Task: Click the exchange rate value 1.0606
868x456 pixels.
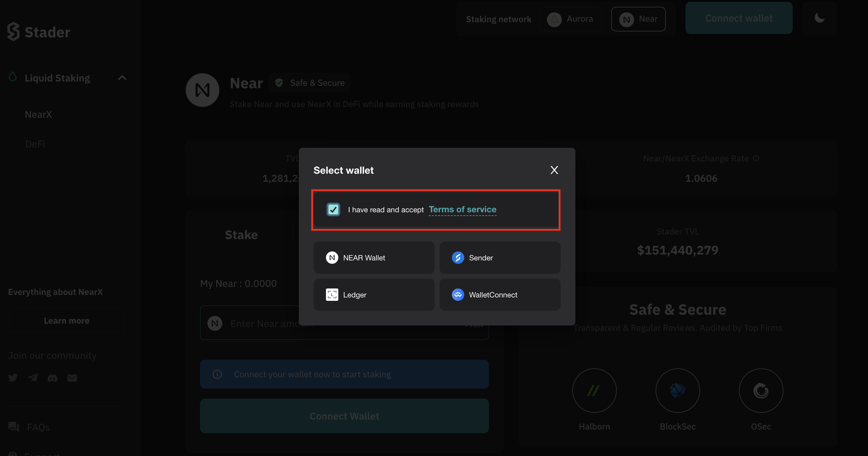Action: (x=701, y=178)
